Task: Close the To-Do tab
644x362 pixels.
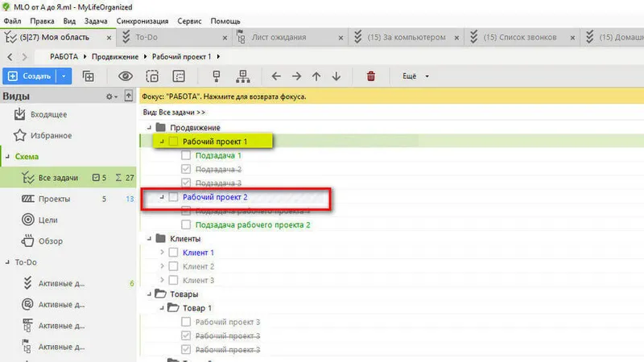Action: pyautogui.click(x=225, y=38)
